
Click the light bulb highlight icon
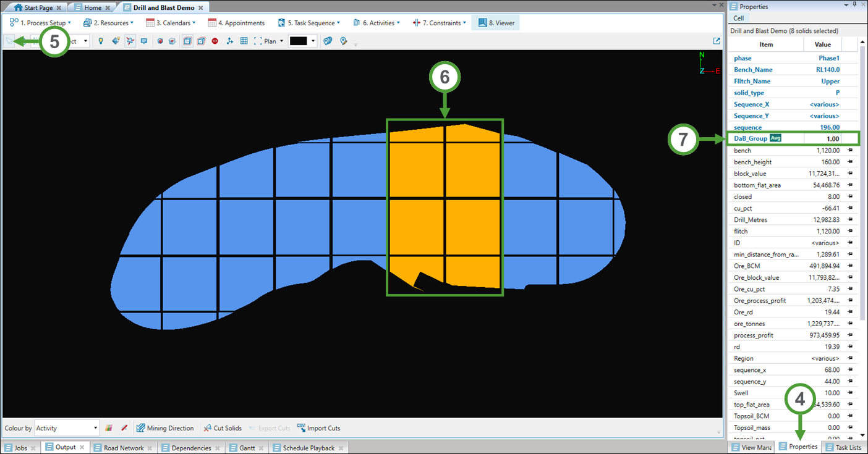(101, 41)
